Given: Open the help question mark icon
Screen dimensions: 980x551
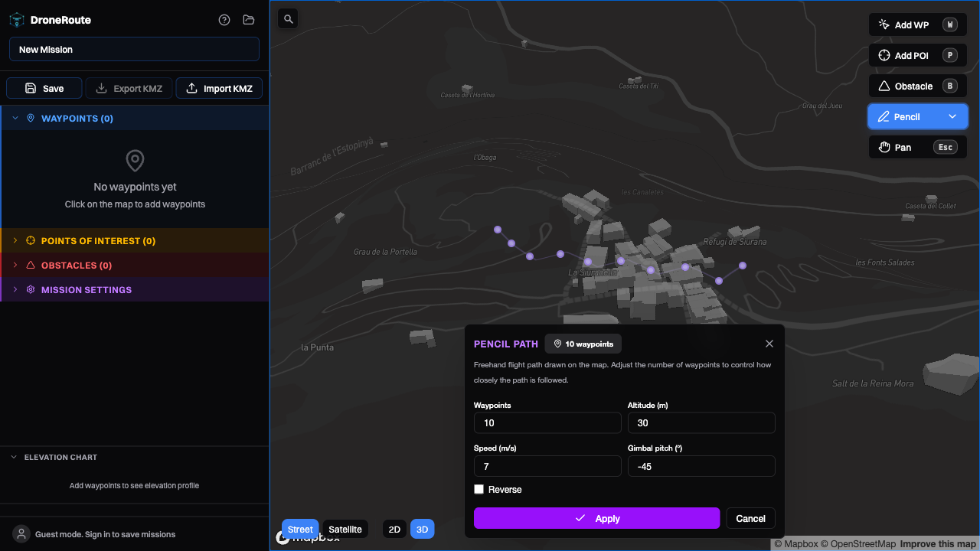Looking at the screenshot, I should pos(224,20).
